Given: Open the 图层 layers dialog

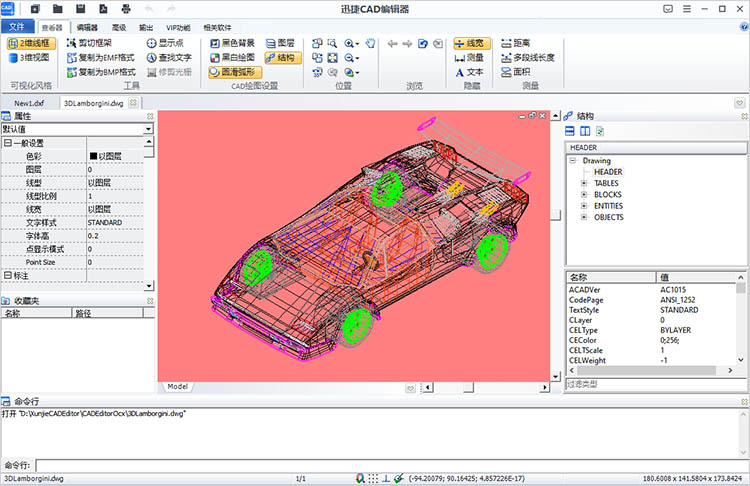Looking at the screenshot, I should (280, 44).
